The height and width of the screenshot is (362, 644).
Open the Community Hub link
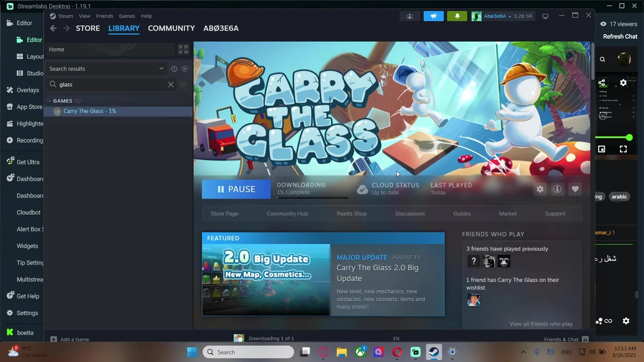click(x=287, y=214)
